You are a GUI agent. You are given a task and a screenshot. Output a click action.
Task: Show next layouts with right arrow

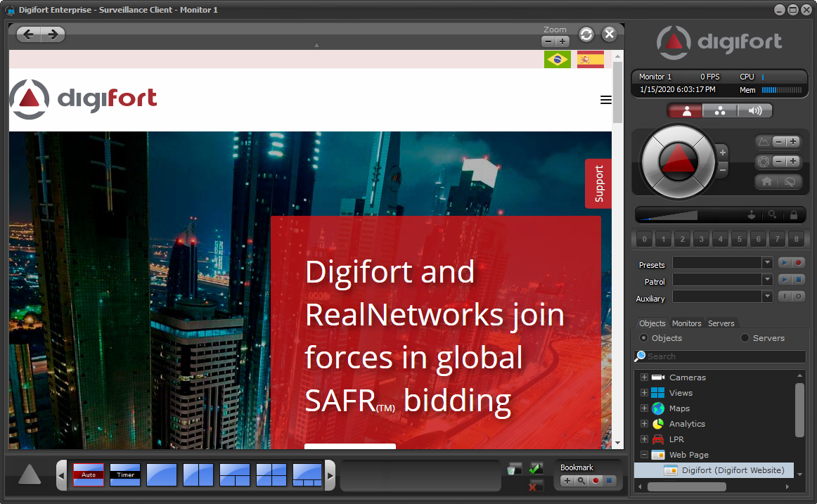[330, 475]
